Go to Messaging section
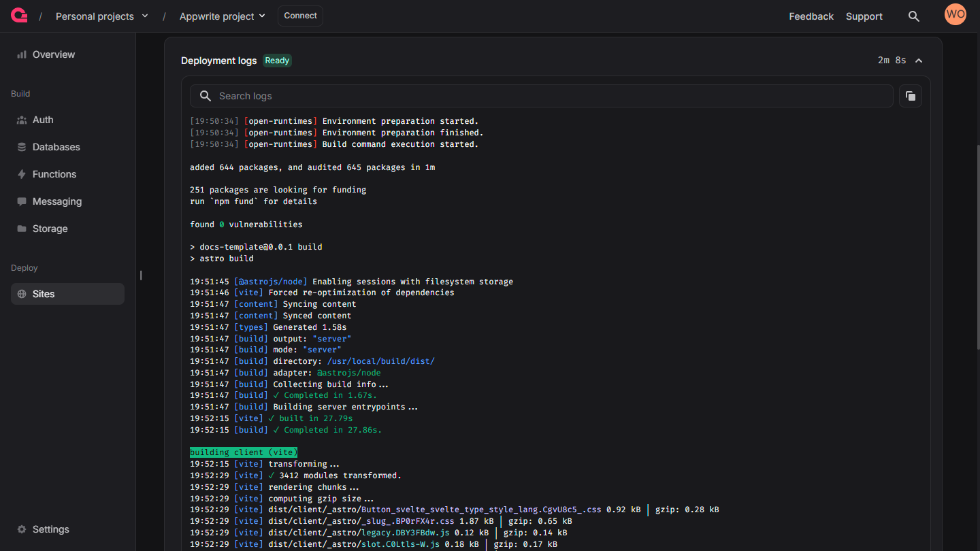The height and width of the screenshot is (551, 980). click(67, 201)
